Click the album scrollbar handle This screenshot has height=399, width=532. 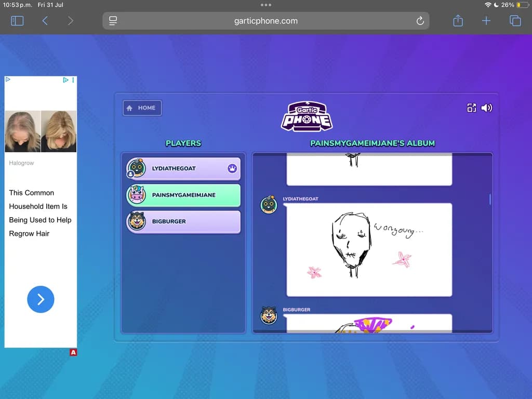pyautogui.click(x=490, y=199)
